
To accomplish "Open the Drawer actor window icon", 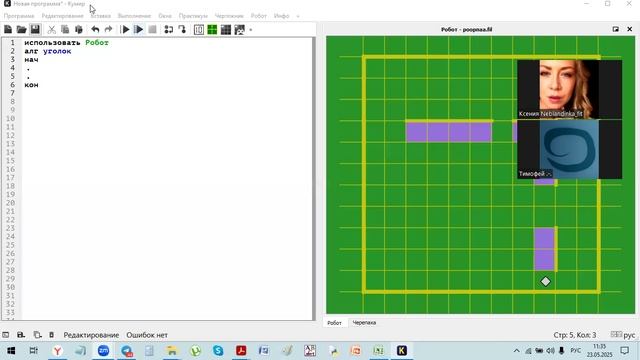I will pyautogui.click(x=240, y=29).
